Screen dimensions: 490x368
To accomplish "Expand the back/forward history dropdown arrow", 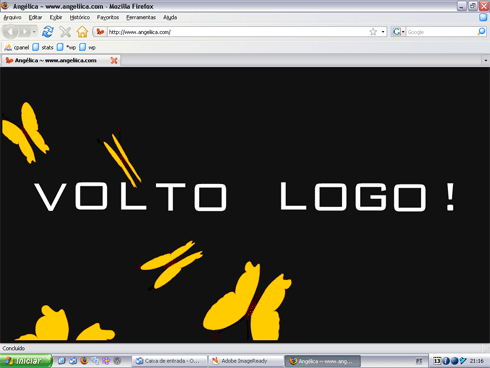I will tap(34, 32).
